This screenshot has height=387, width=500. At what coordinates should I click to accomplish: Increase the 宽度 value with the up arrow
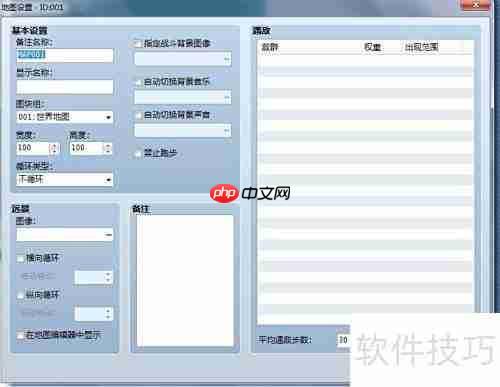[x=54, y=145]
